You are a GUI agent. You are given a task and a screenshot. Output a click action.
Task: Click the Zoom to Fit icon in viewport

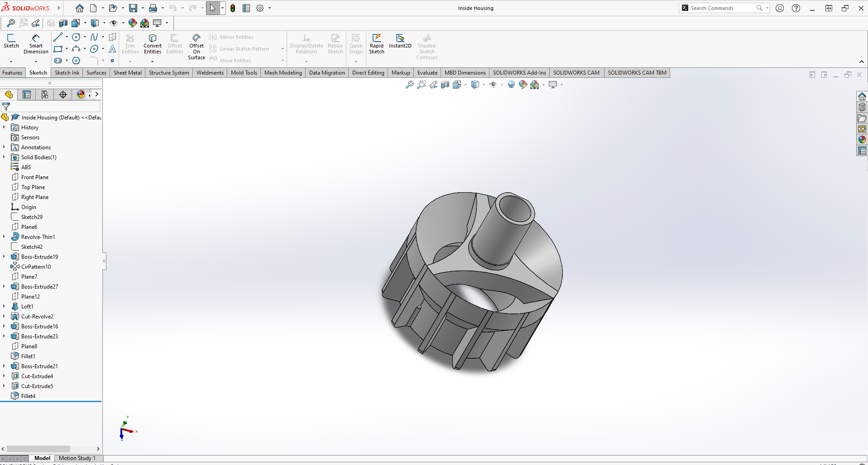[410, 85]
